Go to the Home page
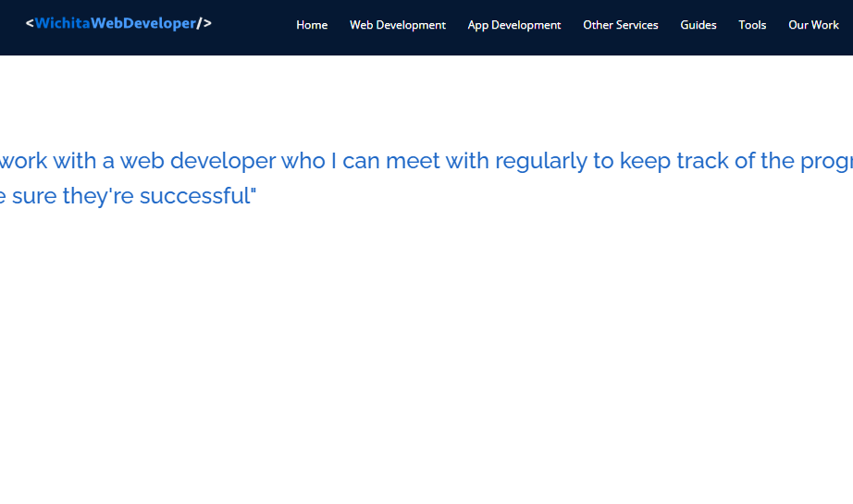This screenshot has width=853, height=504. coord(312,25)
